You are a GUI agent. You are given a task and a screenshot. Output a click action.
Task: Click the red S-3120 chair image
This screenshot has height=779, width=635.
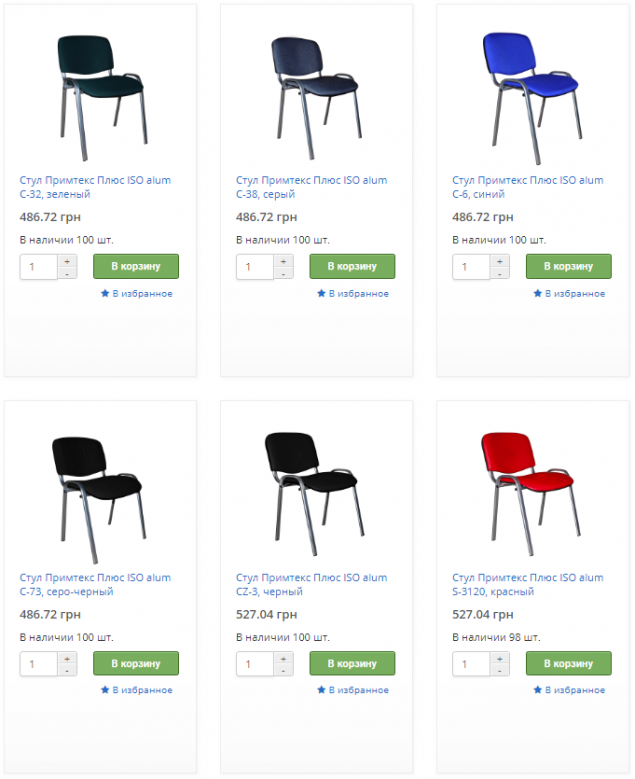click(531, 493)
